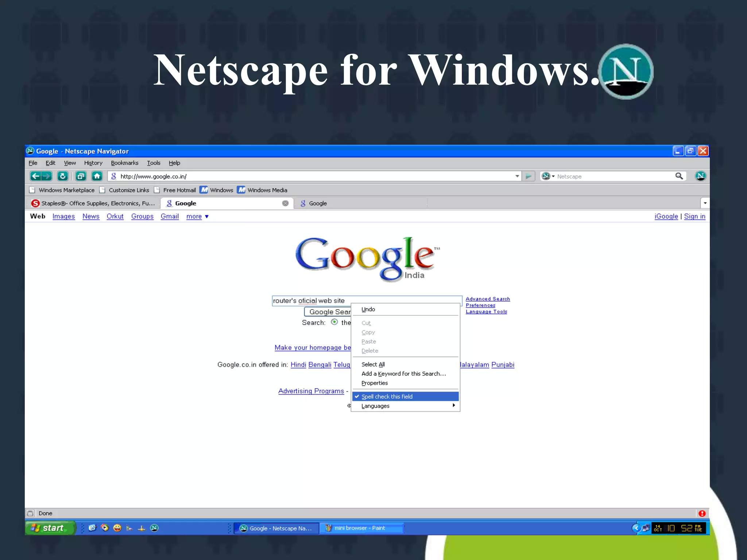Open the Tools menu
The image size is (747, 560).
[154, 163]
